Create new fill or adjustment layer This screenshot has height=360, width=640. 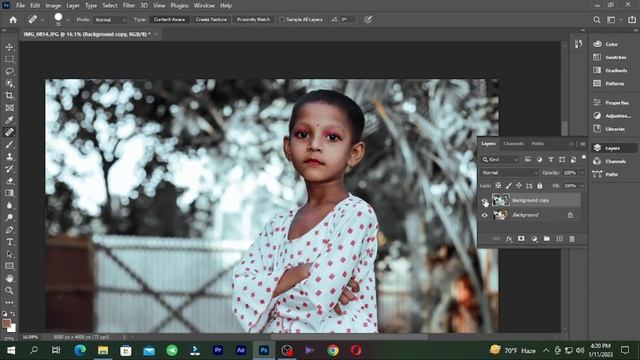point(534,239)
